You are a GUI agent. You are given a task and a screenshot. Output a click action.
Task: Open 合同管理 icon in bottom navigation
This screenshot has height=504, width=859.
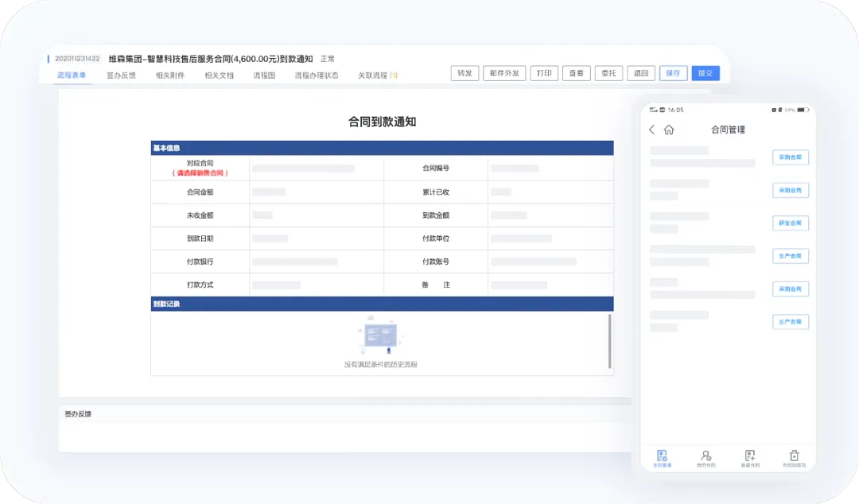662,456
